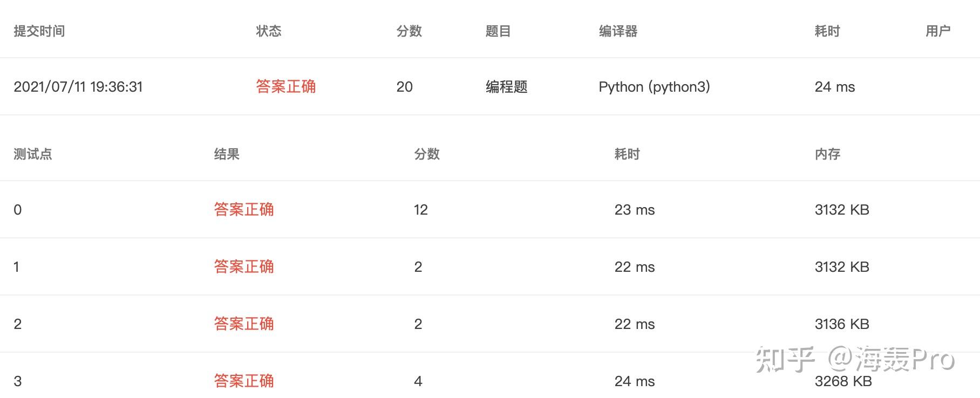Image resolution: width=980 pixels, height=398 pixels.
Task: Select test point 0 row number
Action: 18,210
